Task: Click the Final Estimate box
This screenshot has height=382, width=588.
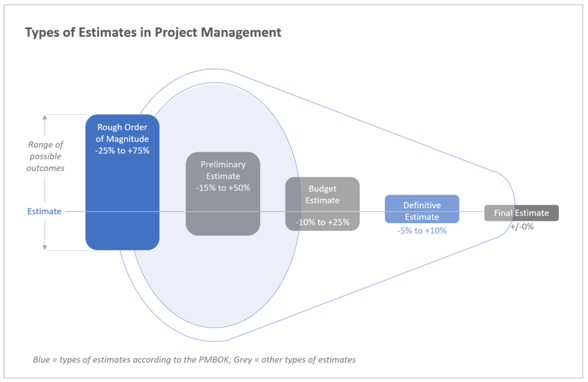Action: point(521,213)
